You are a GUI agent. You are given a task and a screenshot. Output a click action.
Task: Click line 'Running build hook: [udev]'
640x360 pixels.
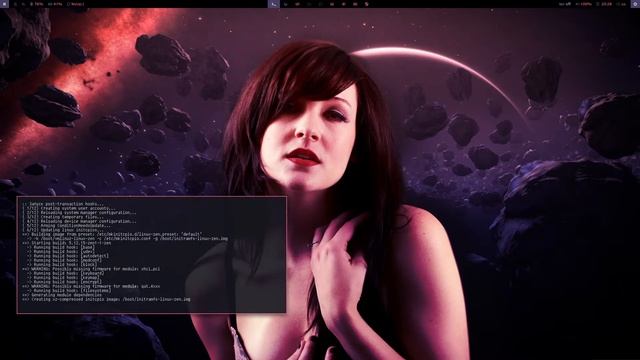coord(60,251)
